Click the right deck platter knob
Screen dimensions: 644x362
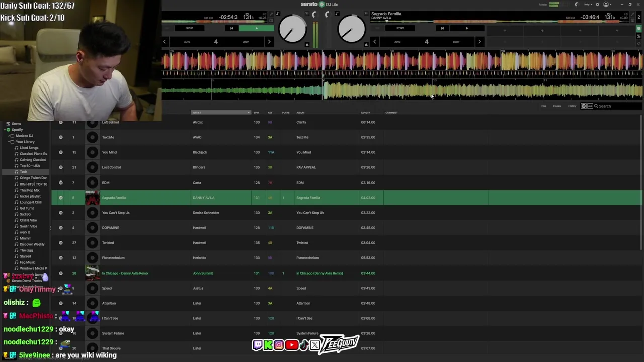pyautogui.click(x=352, y=29)
